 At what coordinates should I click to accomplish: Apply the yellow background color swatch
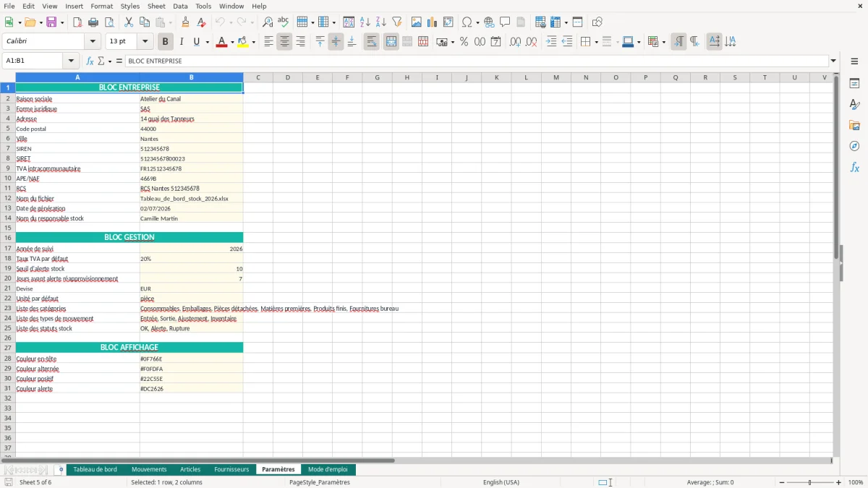(243, 42)
